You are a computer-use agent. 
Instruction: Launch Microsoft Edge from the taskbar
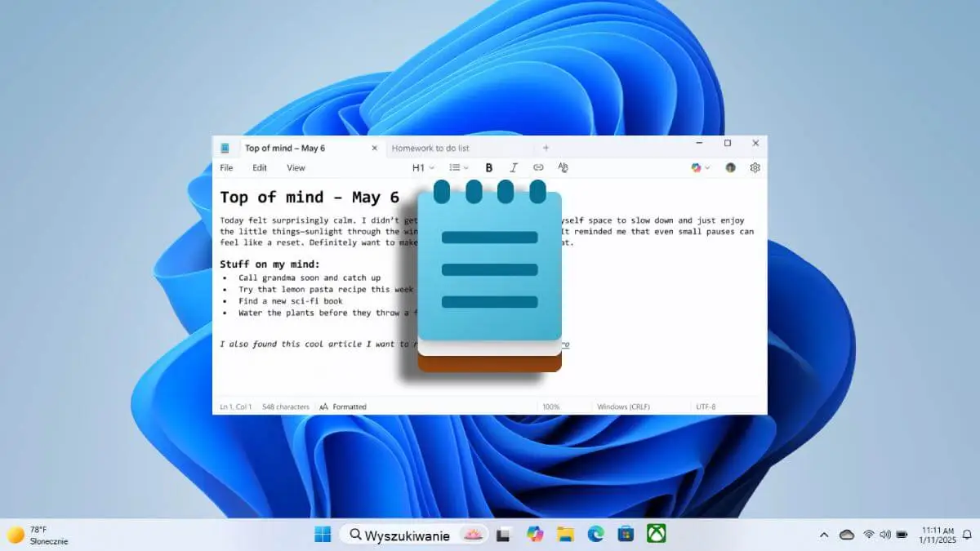point(595,534)
